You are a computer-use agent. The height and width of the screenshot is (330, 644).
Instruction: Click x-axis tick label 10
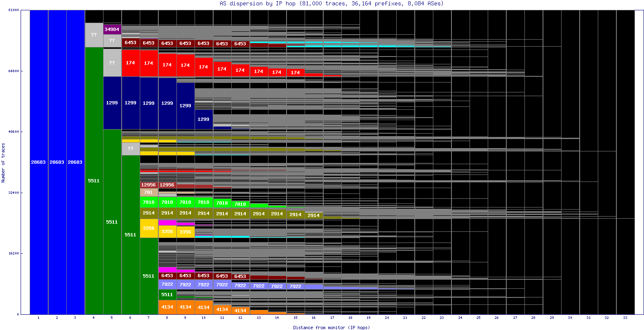pyautogui.click(x=204, y=318)
